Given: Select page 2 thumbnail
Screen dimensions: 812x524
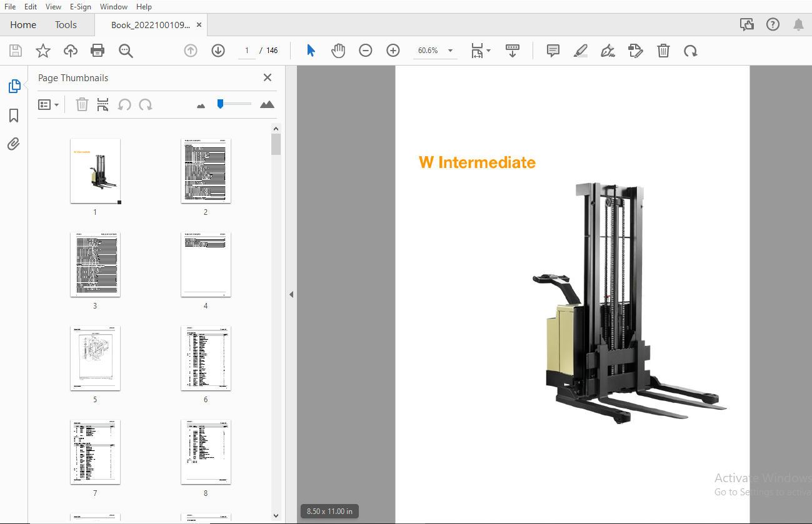Looking at the screenshot, I should click(206, 171).
